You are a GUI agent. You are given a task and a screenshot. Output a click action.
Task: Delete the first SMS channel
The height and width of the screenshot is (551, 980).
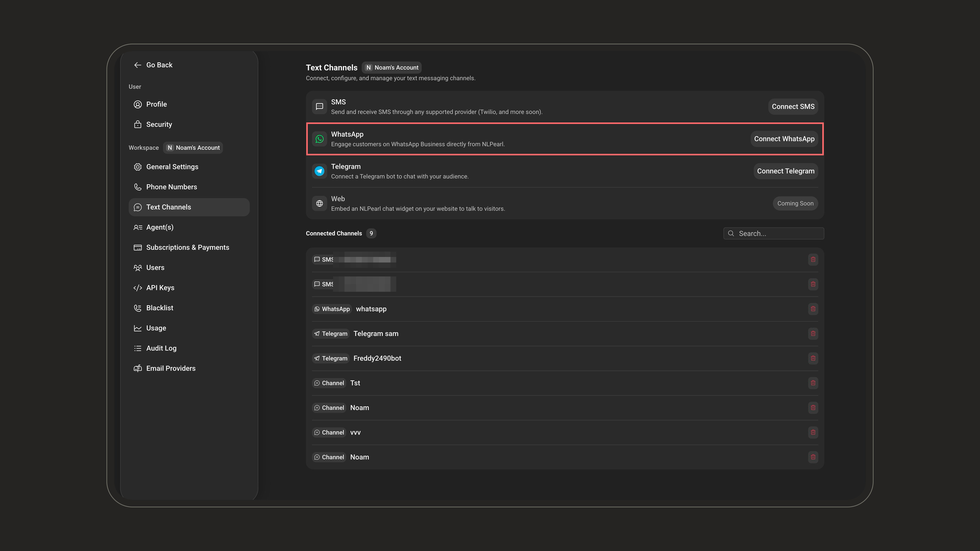click(x=813, y=259)
